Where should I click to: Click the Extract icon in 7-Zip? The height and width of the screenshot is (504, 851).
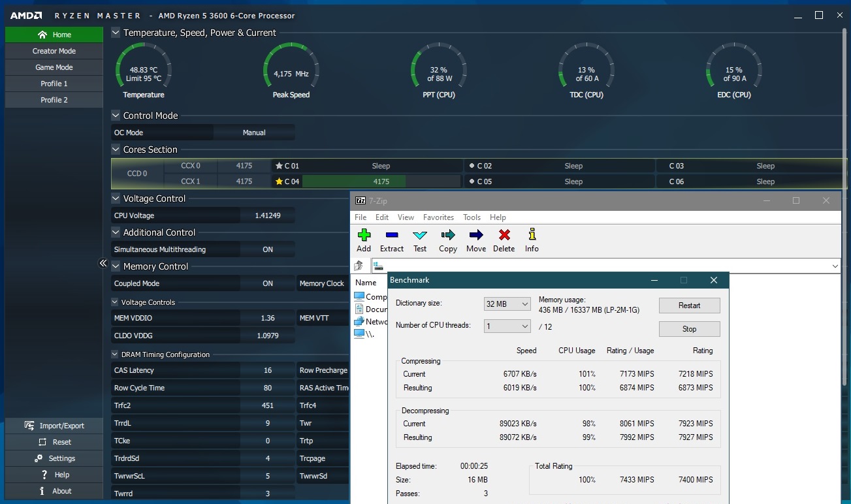point(392,235)
